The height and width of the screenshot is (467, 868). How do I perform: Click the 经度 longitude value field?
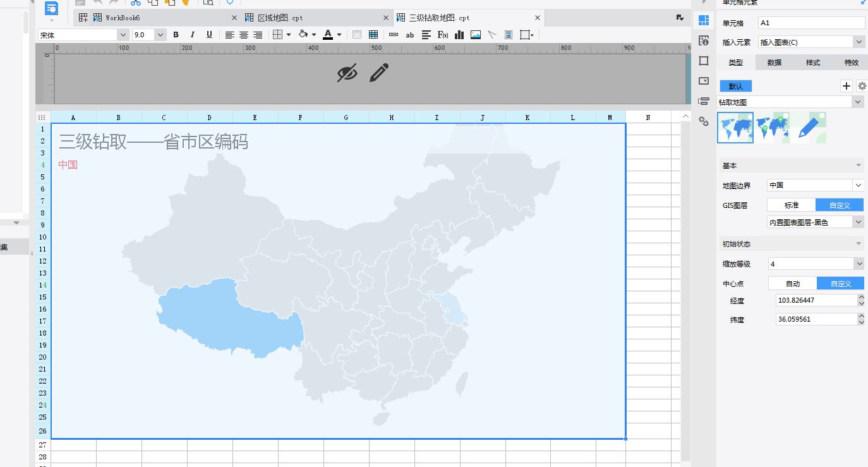(816, 300)
